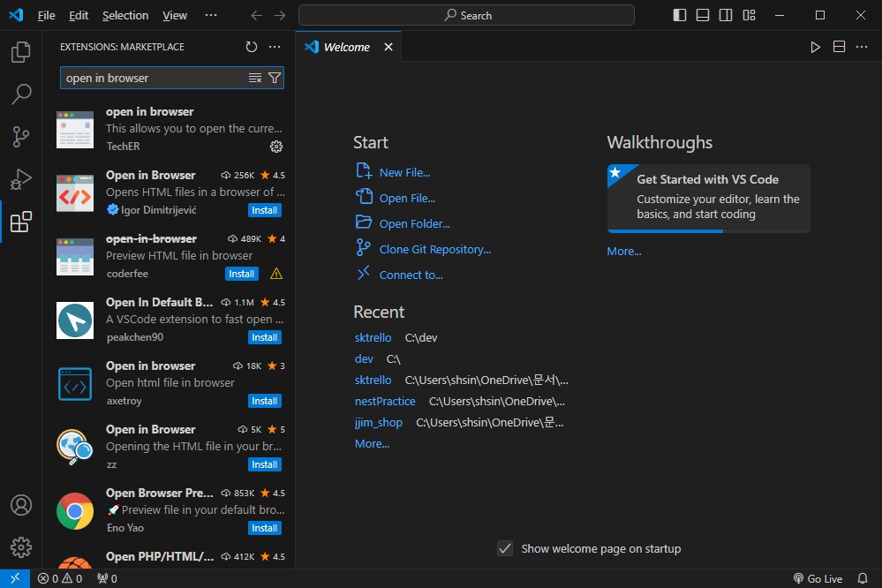This screenshot has width=882, height=588.
Task: Open the Open PHP/HTML extension entry
Action: pyautogui.click(x=169, y=557)
